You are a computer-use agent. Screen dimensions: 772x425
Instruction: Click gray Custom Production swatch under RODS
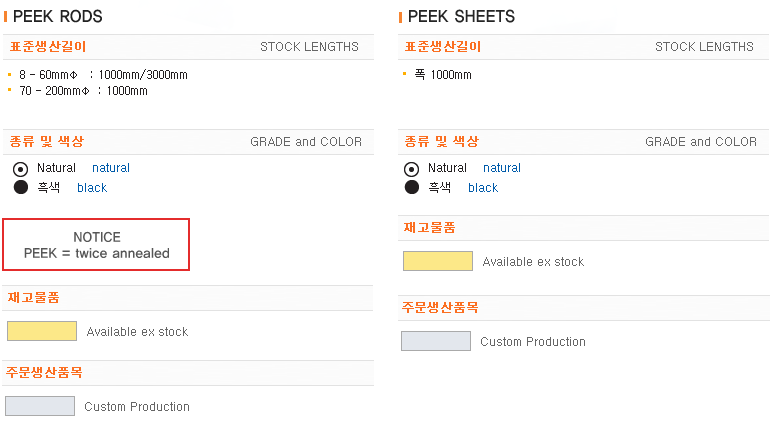point(40,406)
